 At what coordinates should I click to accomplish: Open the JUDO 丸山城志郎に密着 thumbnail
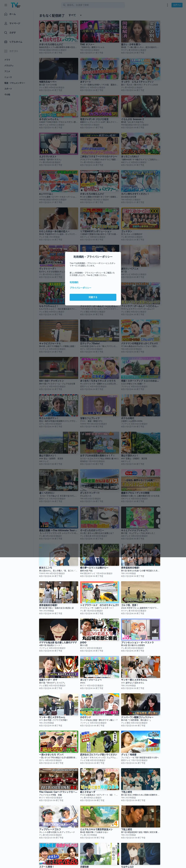(x=100, y=630)
